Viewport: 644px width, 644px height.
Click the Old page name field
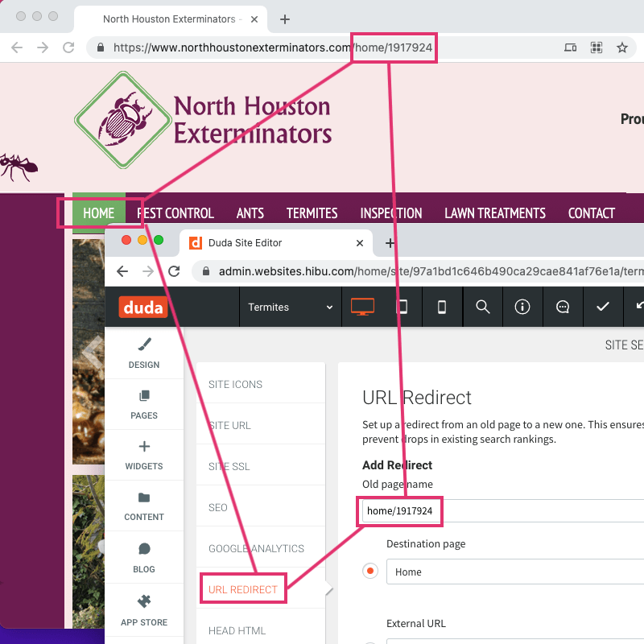click(x=503, y=511)
